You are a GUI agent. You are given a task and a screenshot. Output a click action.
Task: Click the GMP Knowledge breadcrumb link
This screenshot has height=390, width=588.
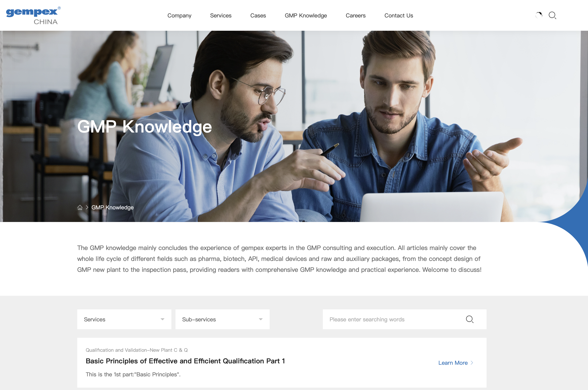tap(113, 207)
